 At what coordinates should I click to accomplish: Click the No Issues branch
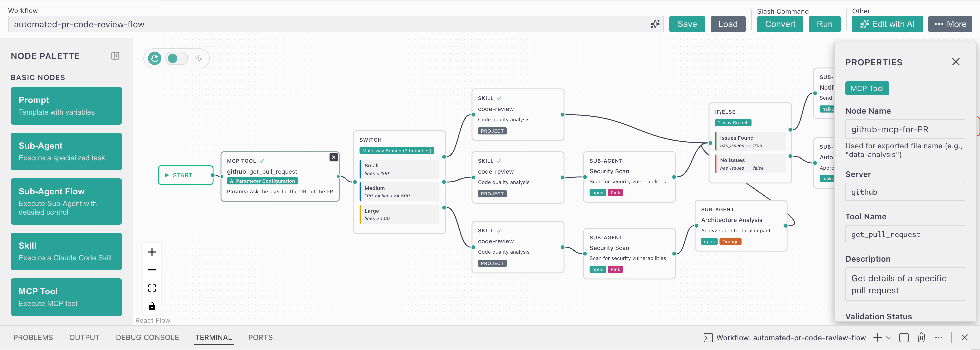750,164
